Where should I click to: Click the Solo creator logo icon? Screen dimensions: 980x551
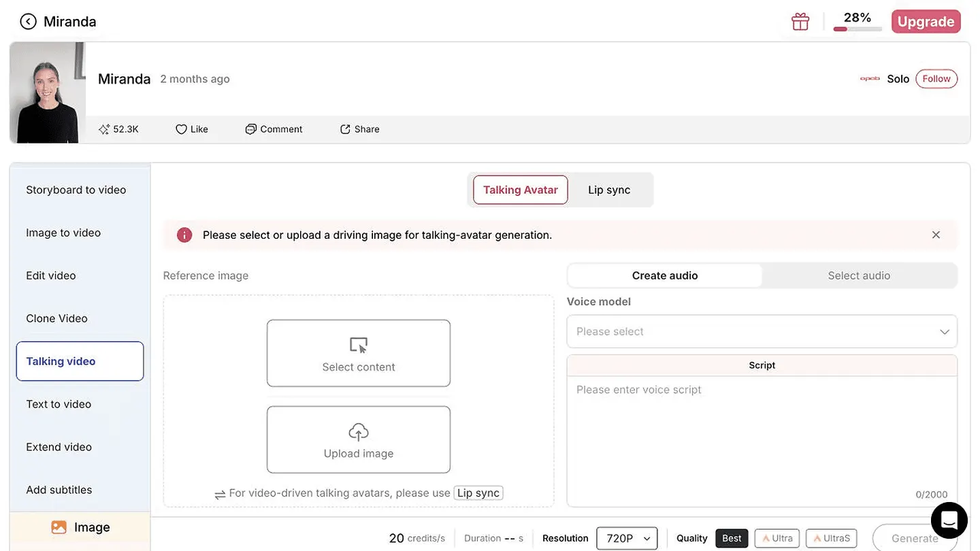pyautogui.click(x=870, y=79)
